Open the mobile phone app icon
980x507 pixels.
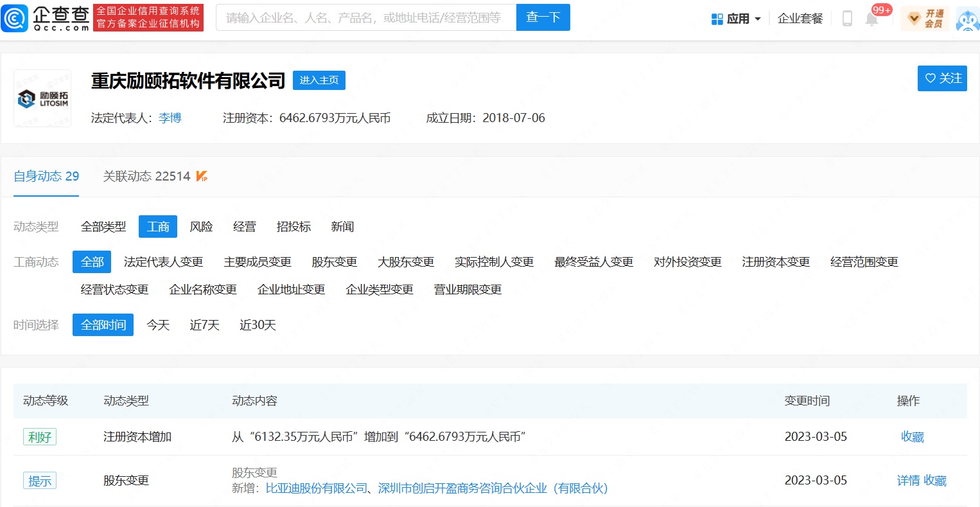[847, 19]
